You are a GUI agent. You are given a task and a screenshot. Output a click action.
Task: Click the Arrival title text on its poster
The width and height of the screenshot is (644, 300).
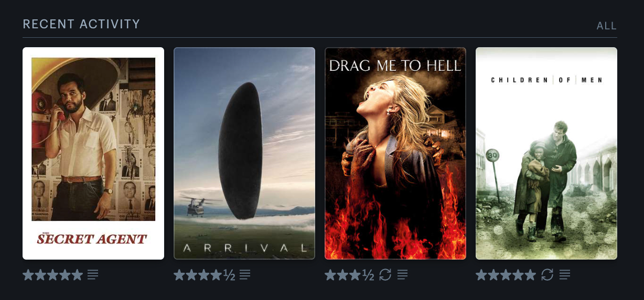(x=244, y=248)
